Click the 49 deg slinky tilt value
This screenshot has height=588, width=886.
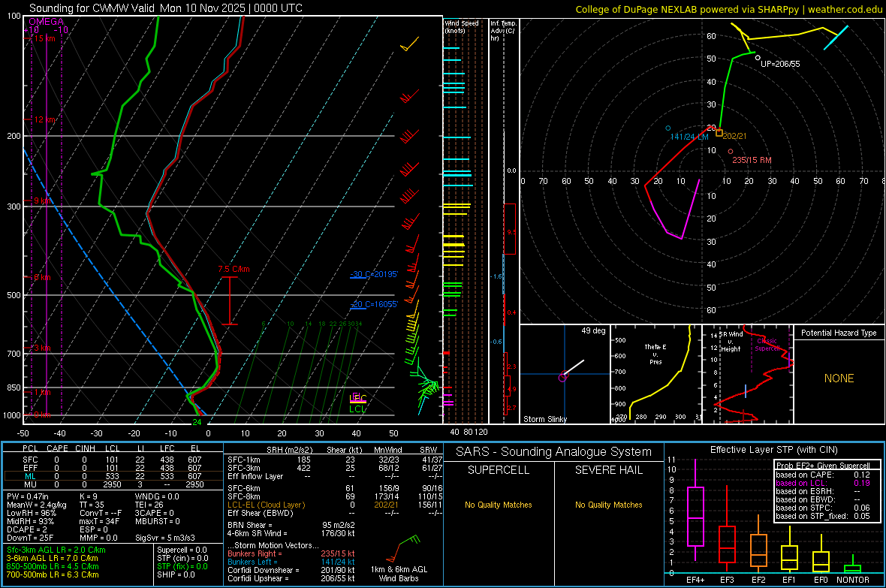593,330
